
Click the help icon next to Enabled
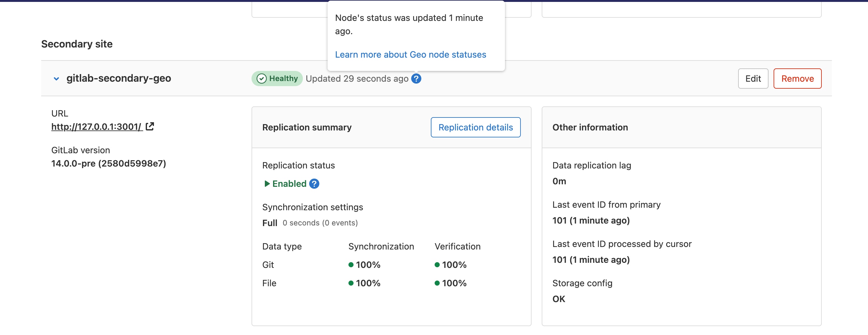pyautogui.click(x=314, y=184)
